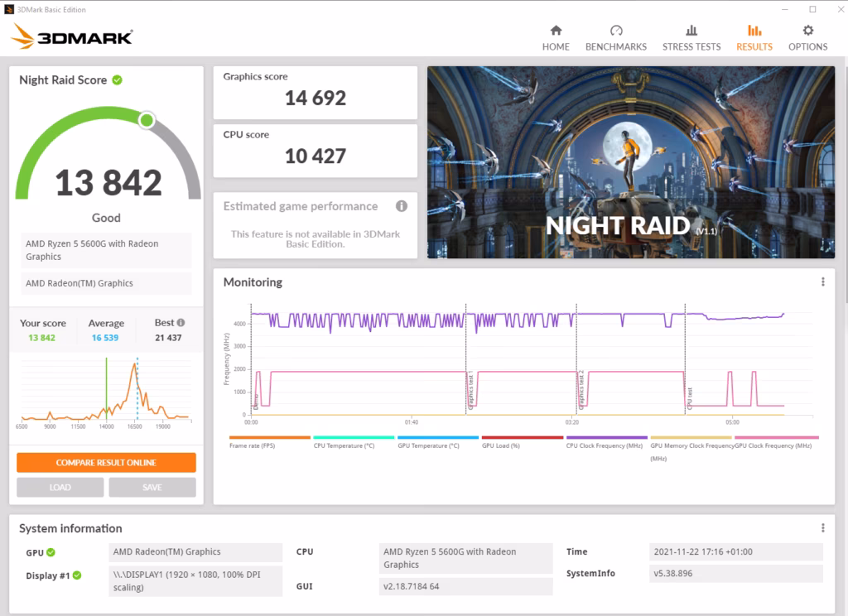Click the score distribution chart
Image resolution: width=848 pixels, height=616 pixels.
point(106,393)
